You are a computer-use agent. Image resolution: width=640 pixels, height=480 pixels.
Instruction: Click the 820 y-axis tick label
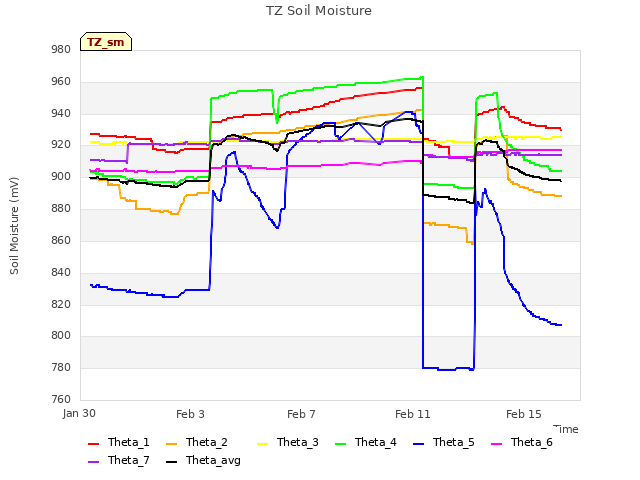(61, 304)
